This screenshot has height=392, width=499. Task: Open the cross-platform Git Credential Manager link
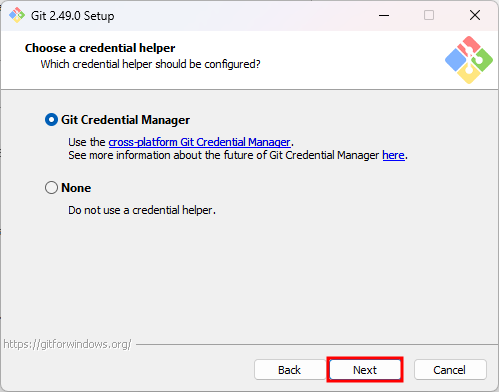coord(199,142)
